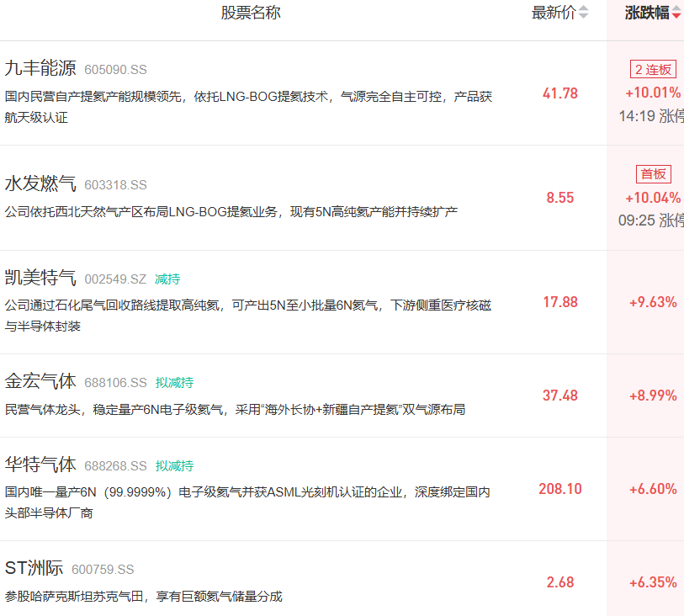The height and width of the screenshot is (616, 684).
Task: Click the 首板 badge for 水发燃气
Action: point(653,174)
